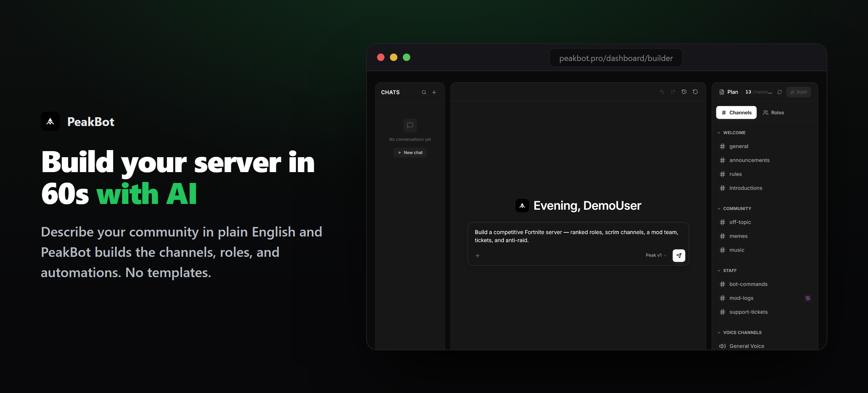Click the Plan document icon
The image size is (868, 393).
(x=722, y=92)
